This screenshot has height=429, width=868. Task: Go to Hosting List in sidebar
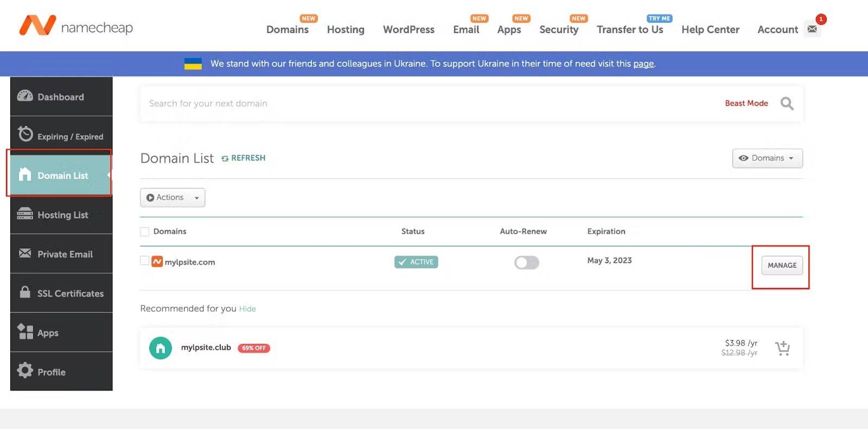click(62, 215)
